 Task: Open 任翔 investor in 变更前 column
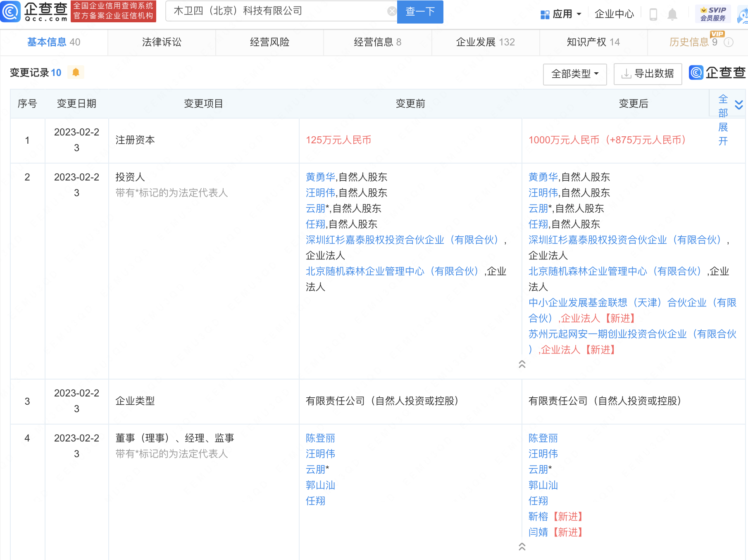coord(315,224)
